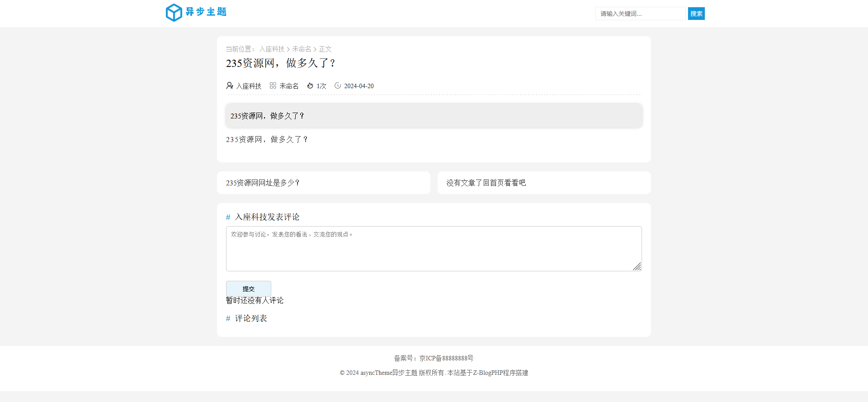Image resolution: width=868 pixels, height=402 pixels.
Task: Click 没有文章了回首页看看吧 link
Action: [x=486, y=183]
